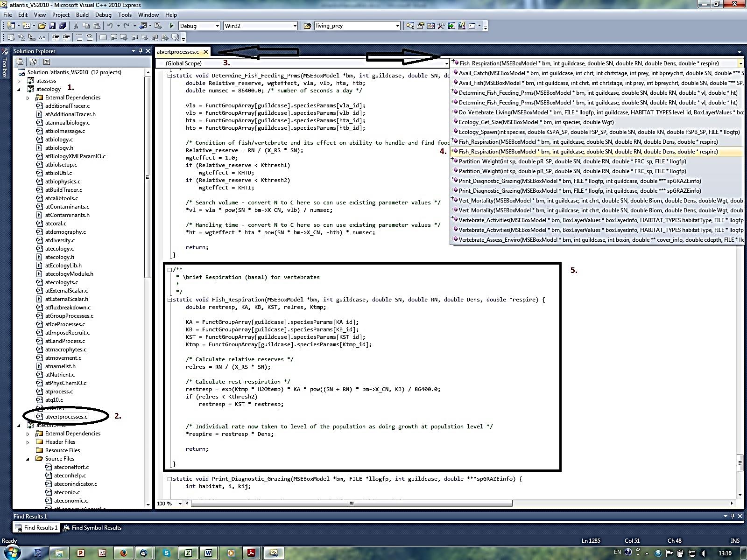Click the Save All toolbar icon
This screenshot has height=560, width=747.
pos(62,26)
